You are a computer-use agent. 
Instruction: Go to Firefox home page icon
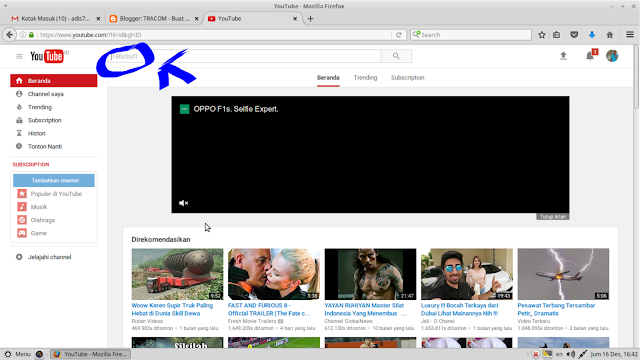(610, 35)
